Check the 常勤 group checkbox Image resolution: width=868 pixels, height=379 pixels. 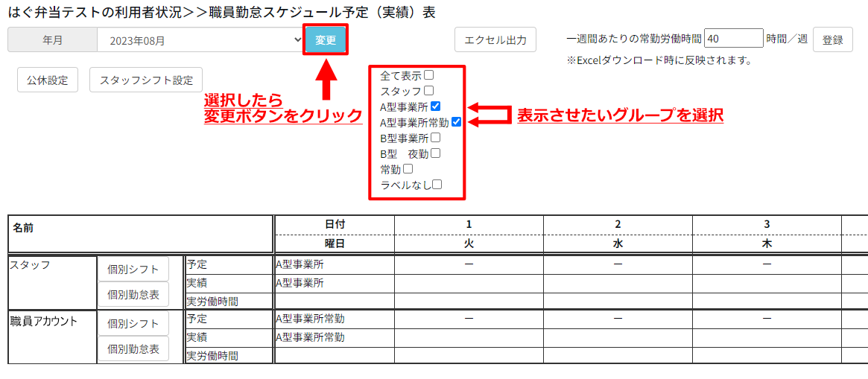[408, 169]
